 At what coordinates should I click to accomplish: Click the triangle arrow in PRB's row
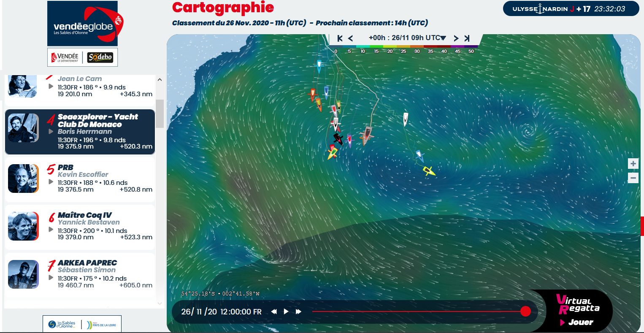coord(51,182)
